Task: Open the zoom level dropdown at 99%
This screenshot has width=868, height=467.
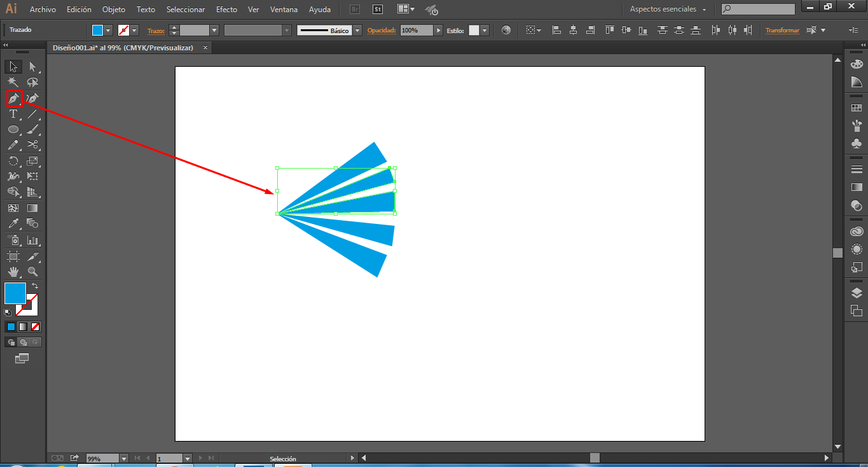Action: pyautogui.click(x=123, y=458)
